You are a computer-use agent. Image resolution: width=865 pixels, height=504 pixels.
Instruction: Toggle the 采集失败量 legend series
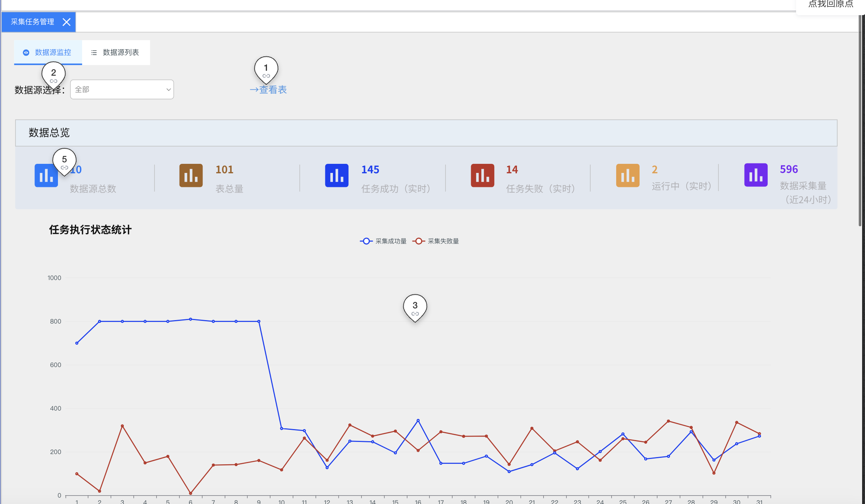436,241
